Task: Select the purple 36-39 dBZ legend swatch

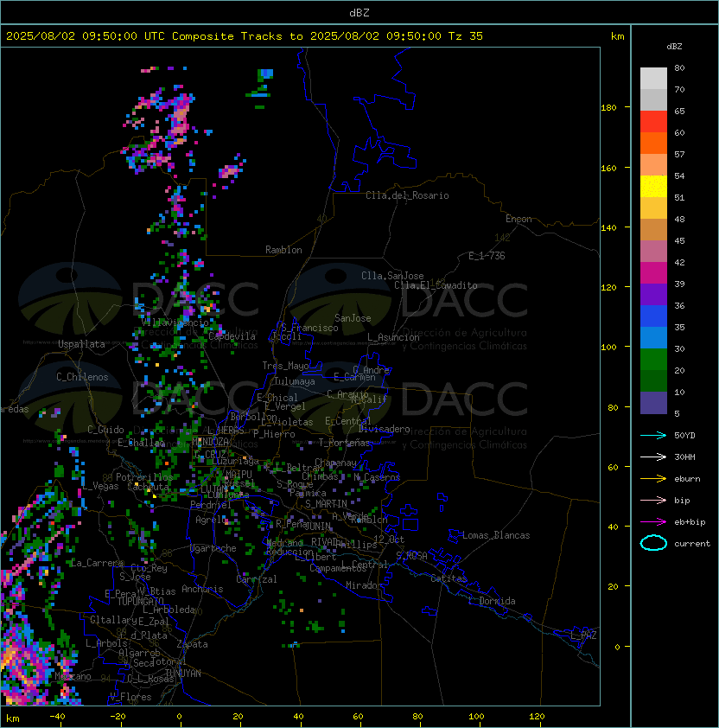Action: tap(653, 294)
